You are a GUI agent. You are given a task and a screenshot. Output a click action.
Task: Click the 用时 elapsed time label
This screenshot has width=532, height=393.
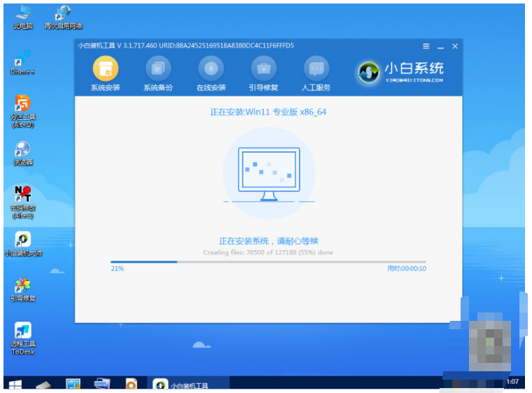[407, 268]
